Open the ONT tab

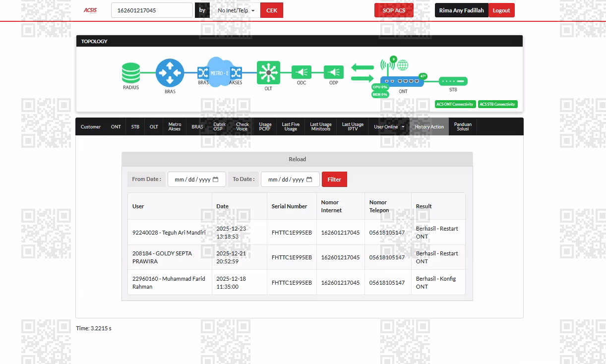pos(116,127)
